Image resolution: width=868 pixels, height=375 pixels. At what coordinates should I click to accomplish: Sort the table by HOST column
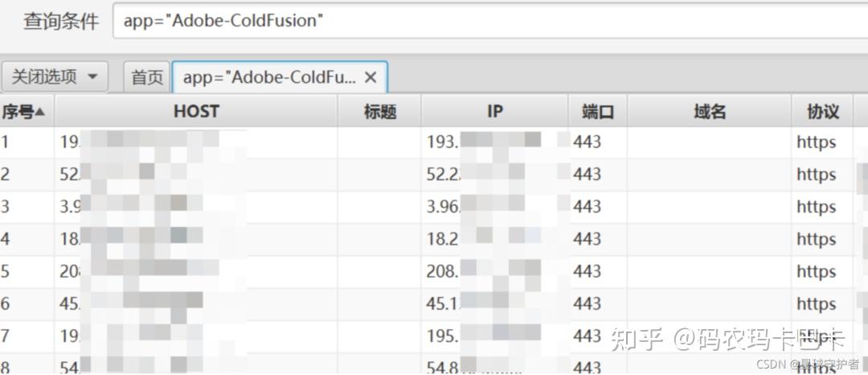pos(196,112)
